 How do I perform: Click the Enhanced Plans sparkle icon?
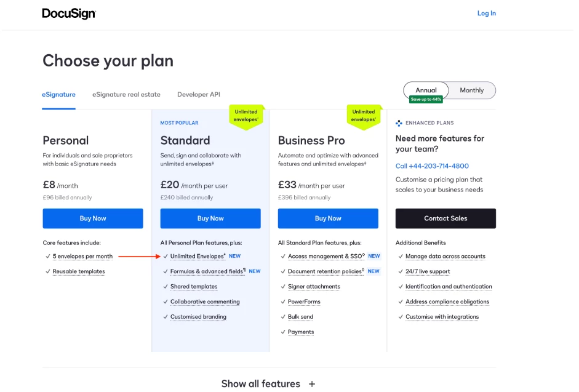click(x=399, y=123)
